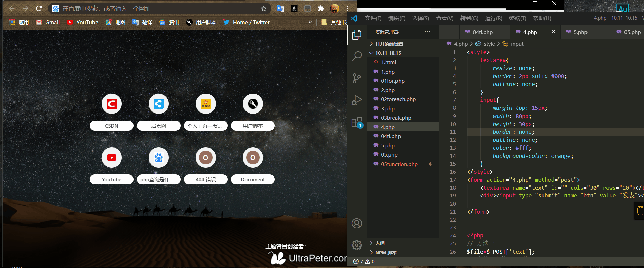Open the YouTube bookmark in bookmarks bar

(x=83, y=23)
